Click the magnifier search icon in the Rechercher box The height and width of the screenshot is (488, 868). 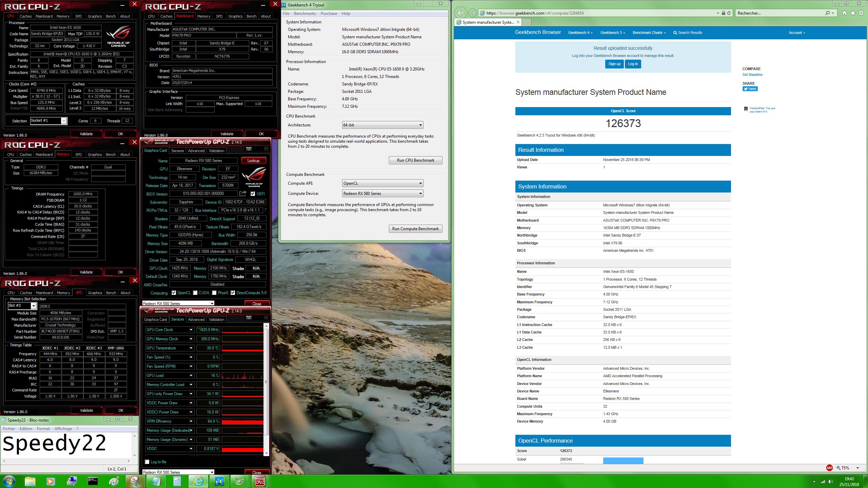(x=828, y=13)
